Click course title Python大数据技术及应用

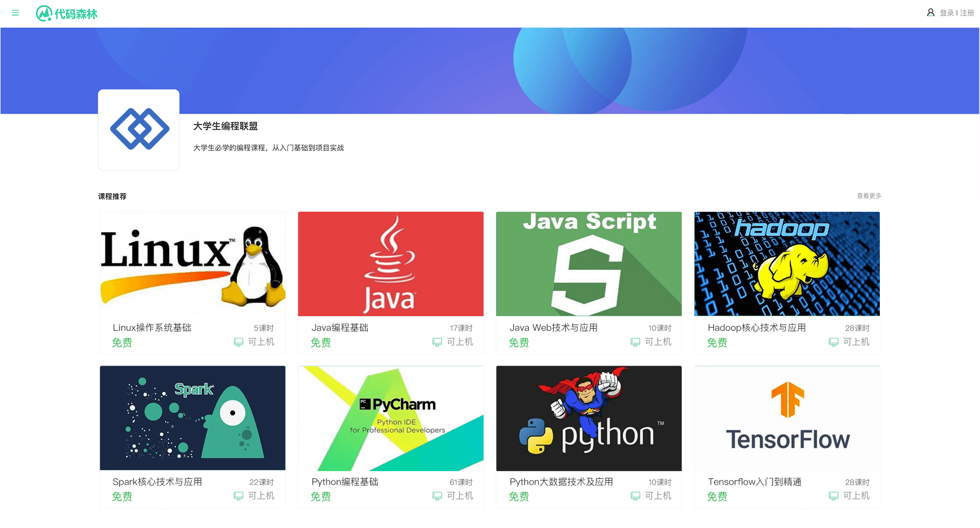pyautogui.click(x=561, y=482)
